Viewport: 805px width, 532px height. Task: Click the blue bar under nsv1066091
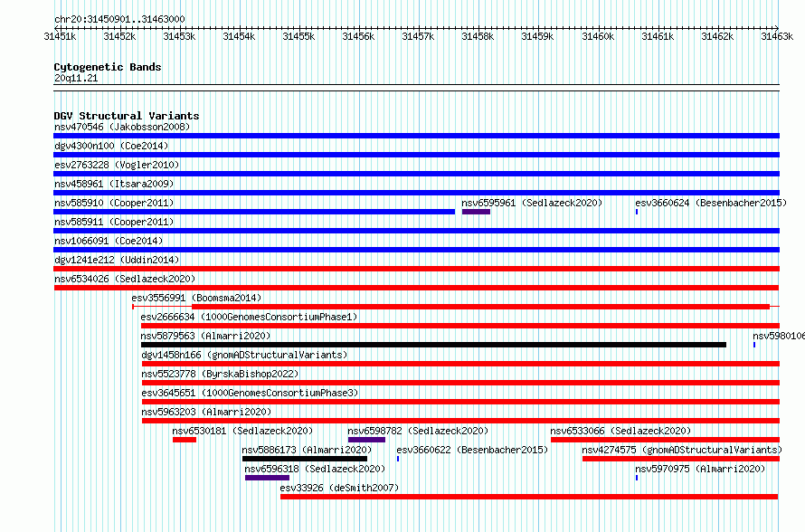[x=416, y=250]
